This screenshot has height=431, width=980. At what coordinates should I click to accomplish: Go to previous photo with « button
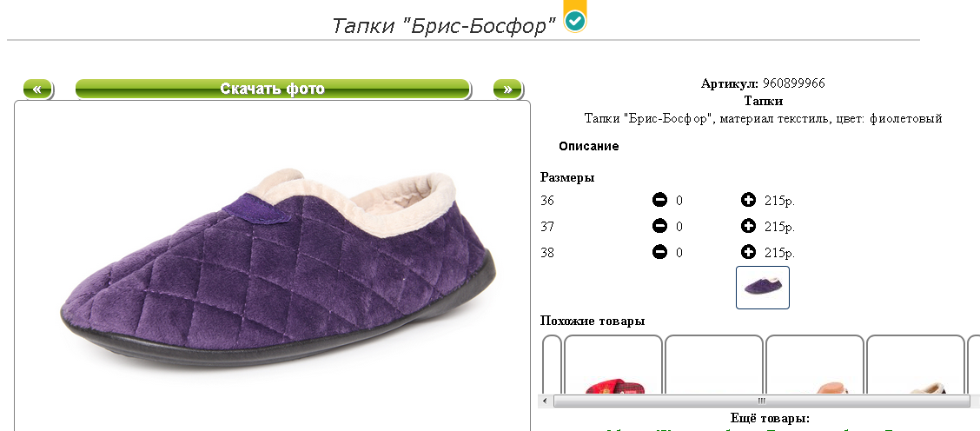tap(37, 89)
